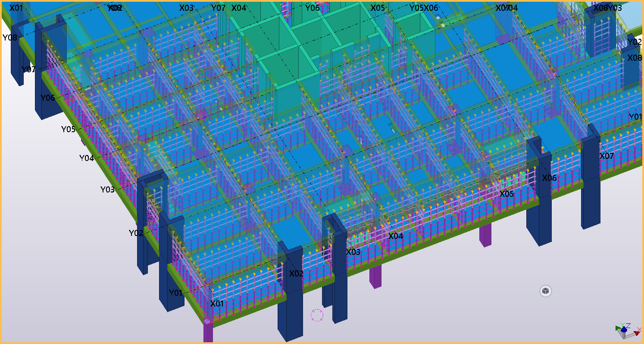Click the grey view cube icon
Viewport: 644px width, 344px height.
545,291
